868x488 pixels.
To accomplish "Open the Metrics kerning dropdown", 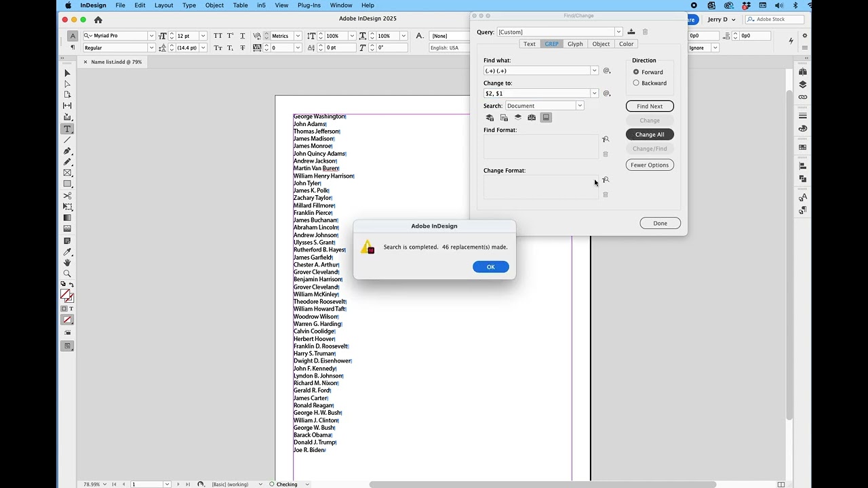I will click(x=297, y=36).
